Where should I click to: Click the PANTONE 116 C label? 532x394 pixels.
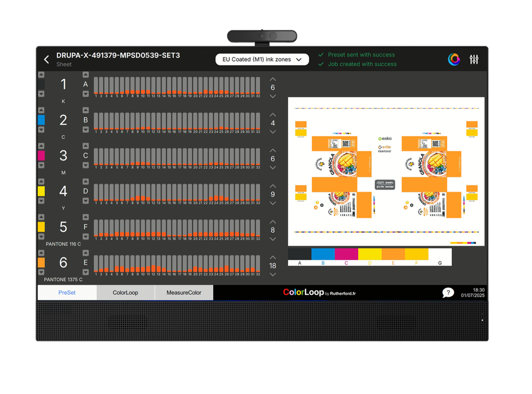point(63,244)
